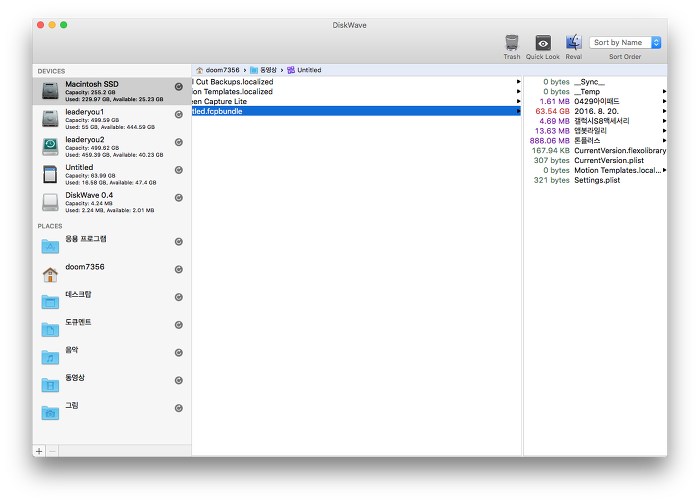Select CurrentVersion.plist file
Screen dimensions: 700x503
pyautogui.click(x=596, y=160)
